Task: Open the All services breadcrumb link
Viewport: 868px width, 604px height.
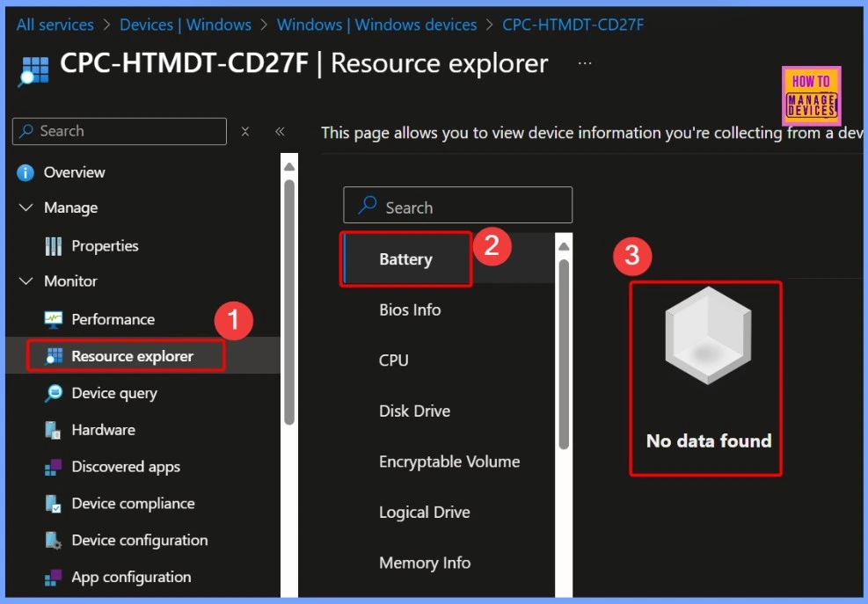Action: (x=55, y=25)
